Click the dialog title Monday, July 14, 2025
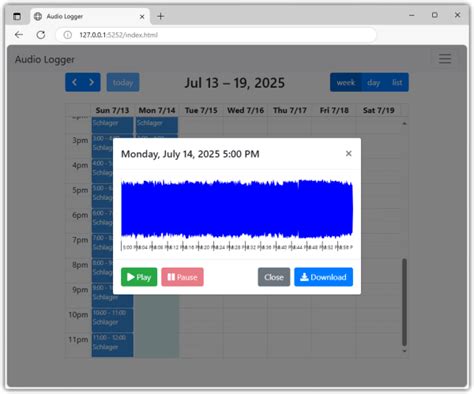This screenshot has height=394, width=474. point(190,154)
